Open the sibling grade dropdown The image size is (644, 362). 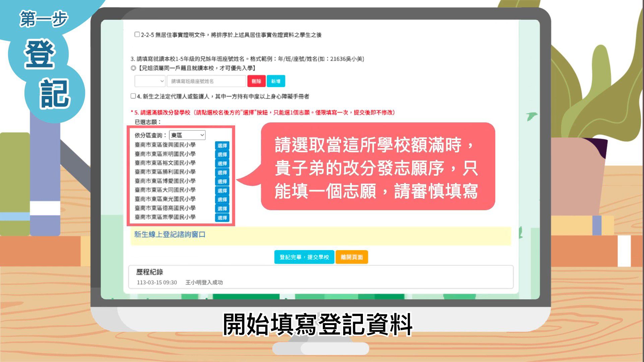pyautogui.click(x=150, y=81)
